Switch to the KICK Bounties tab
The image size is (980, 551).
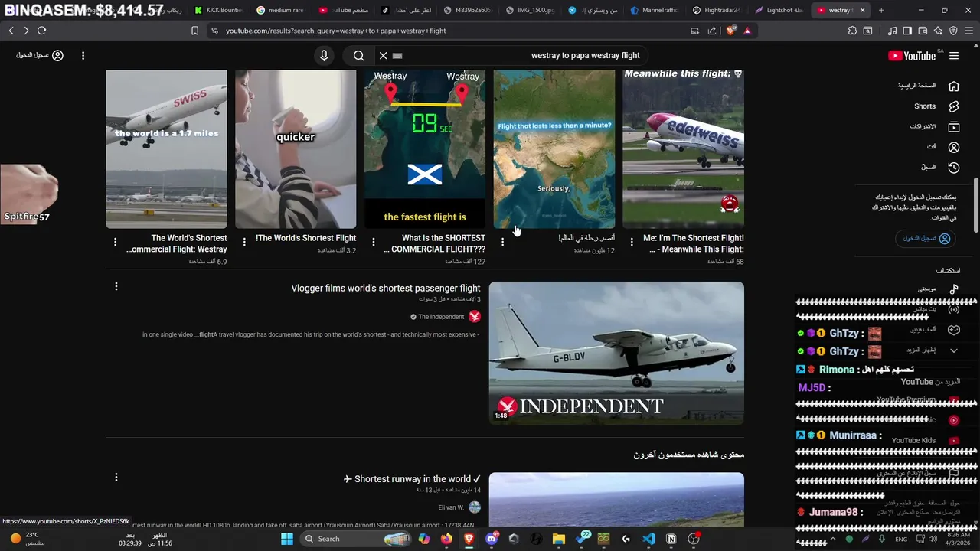coord(219,10)
